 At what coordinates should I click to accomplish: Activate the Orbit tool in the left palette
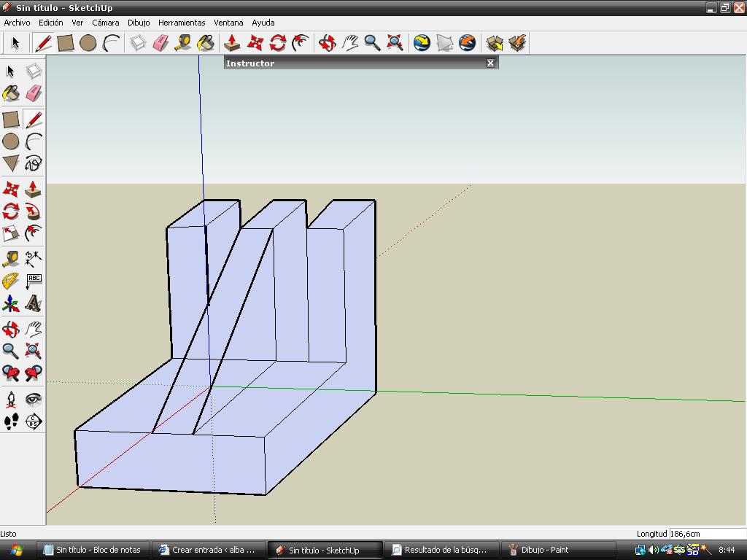tap(10, 329)
